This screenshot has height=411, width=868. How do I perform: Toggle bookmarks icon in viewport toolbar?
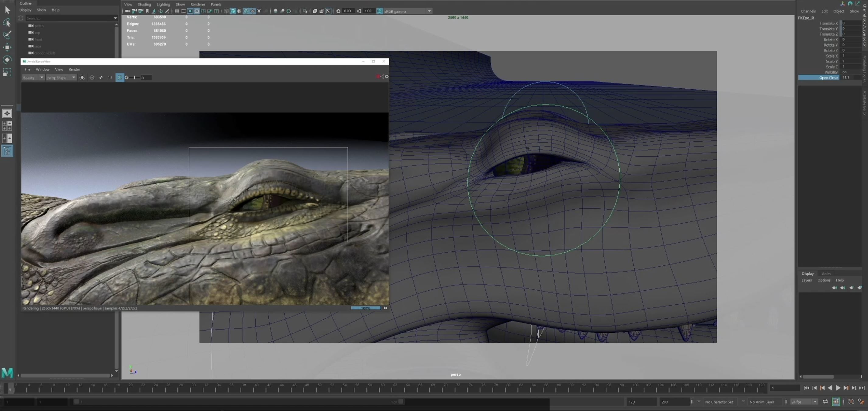click(x=147, y=11)
